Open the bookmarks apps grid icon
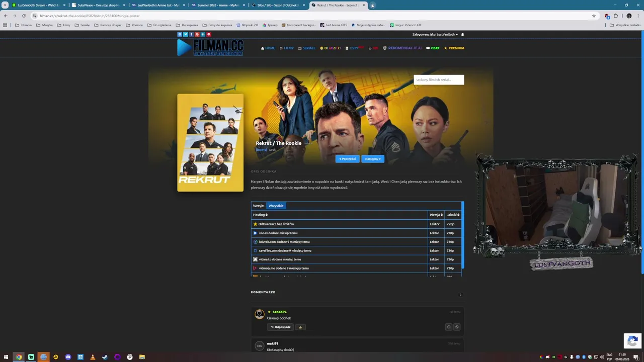Image resolution: width=644 pixels, height=362 pixels. [x=5, y=25]
